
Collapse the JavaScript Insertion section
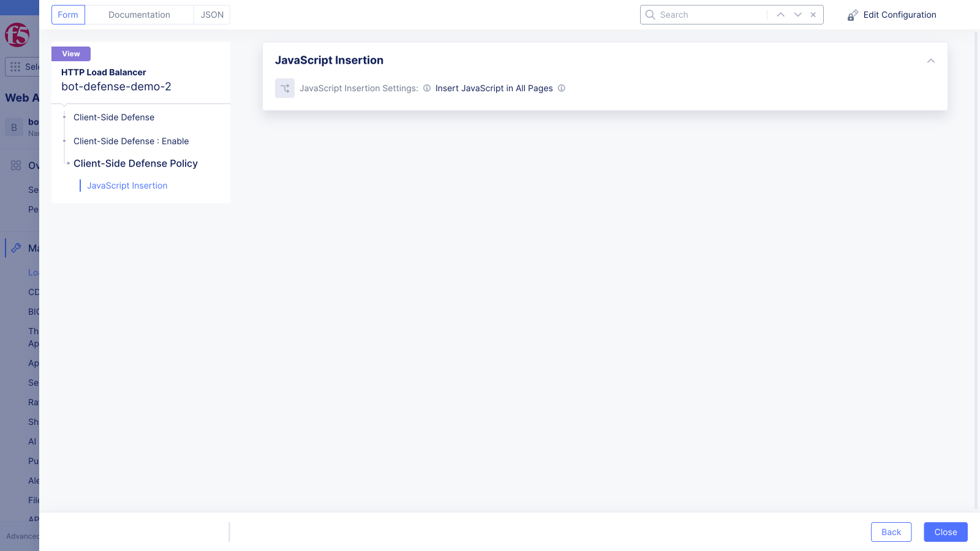(930, 61)
